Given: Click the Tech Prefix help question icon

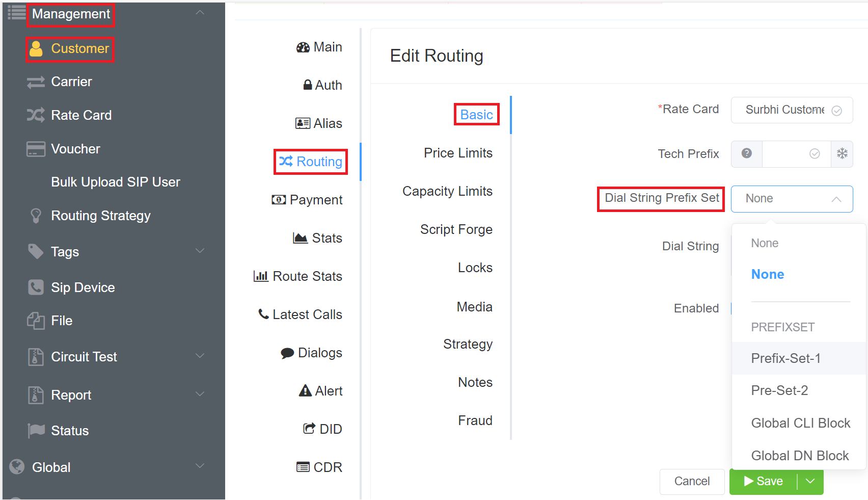Looking at the screenshot, I should (746, 153).
